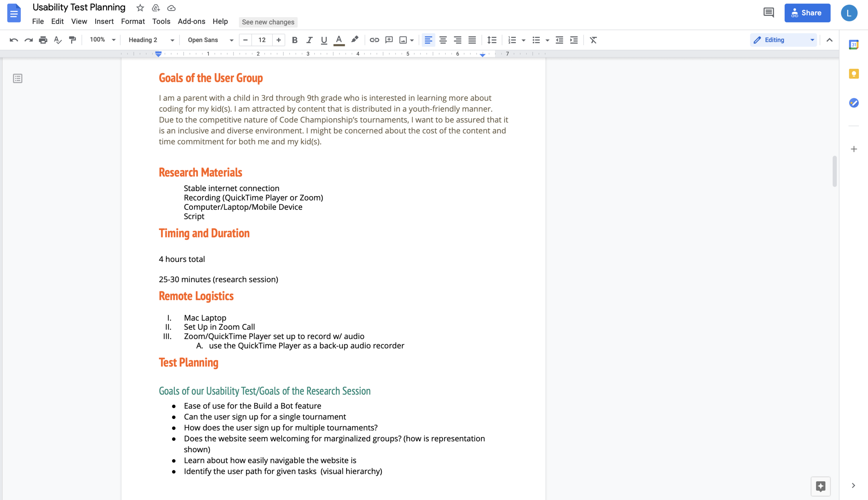Click the See new changes link

(x=268, y=22)
